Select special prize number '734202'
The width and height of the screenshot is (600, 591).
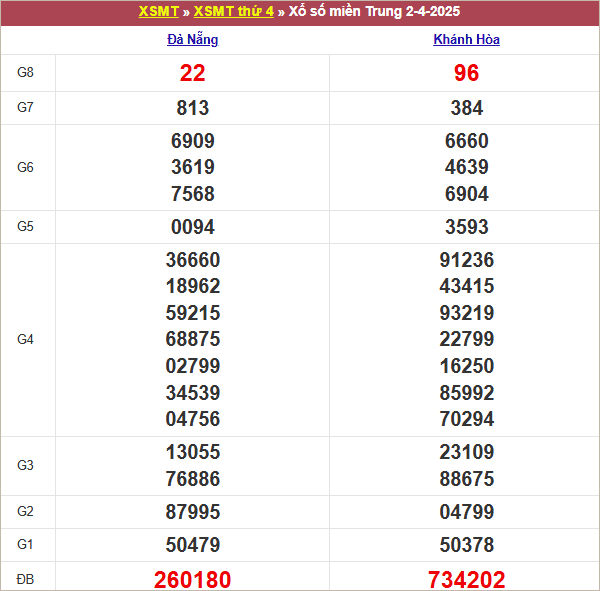[x=466, y=580]
